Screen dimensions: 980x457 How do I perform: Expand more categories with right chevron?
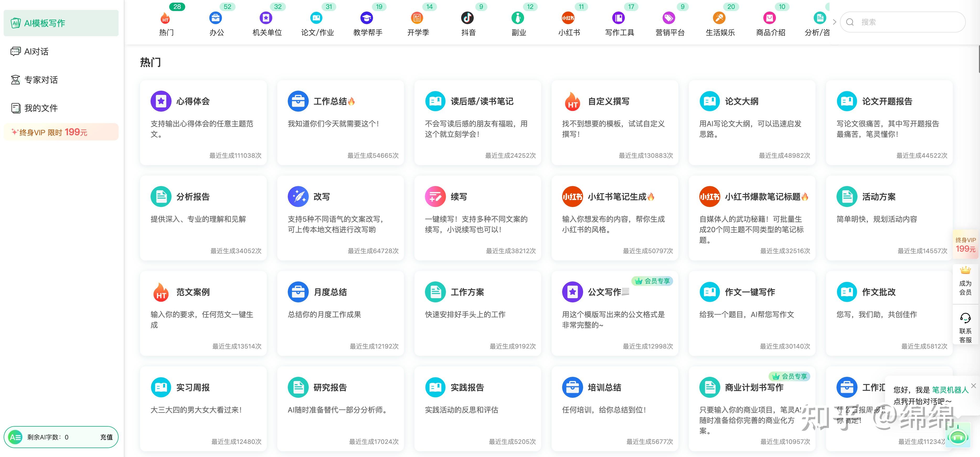(834, 22)
